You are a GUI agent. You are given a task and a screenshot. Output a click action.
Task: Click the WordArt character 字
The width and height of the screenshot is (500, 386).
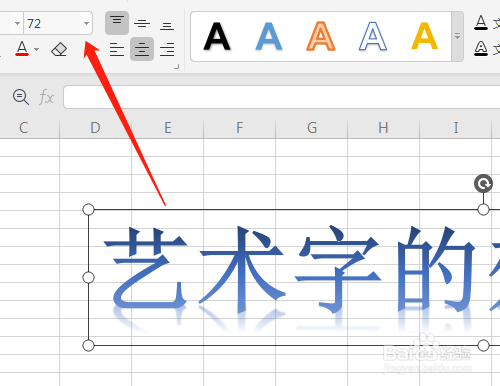coord(337,269)
